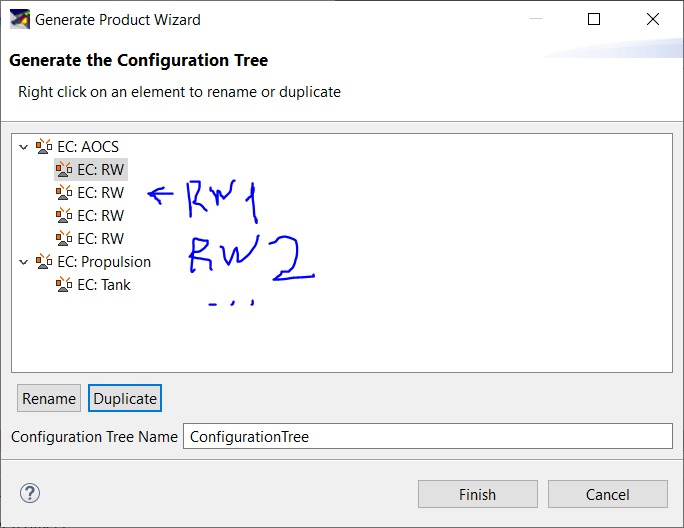Click the highlighted EC: RW element icon
The image size is (684, 528).
tap(64, 170)
